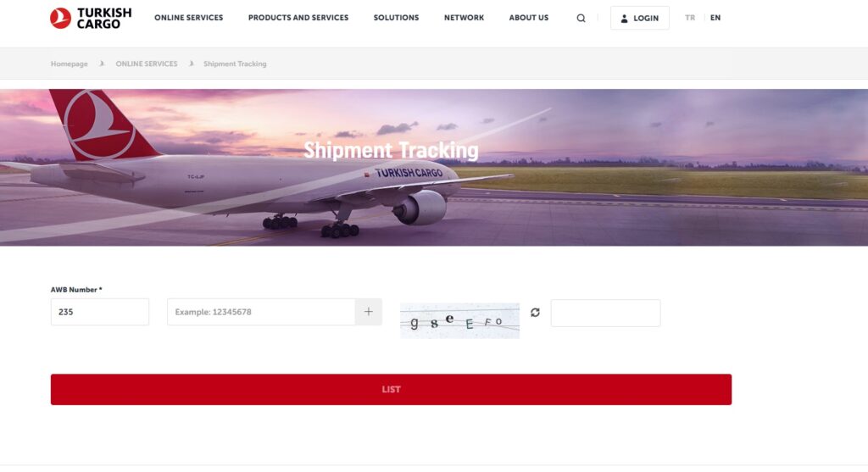This screenshot has height=472, width=868.
Task: Open the search magnifier icon
Action: point(581,19)
